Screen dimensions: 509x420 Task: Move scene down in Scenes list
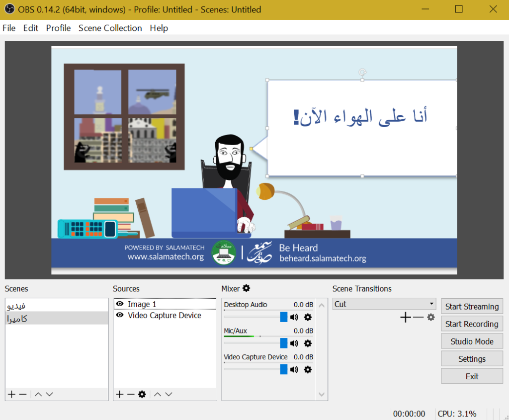[49, 394]
